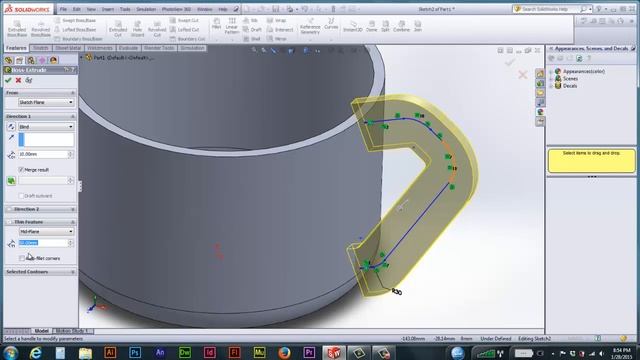Click the Reverse Direction icon beside Blind
This screenshot has width=640, height=360.
tap(11, 127)
